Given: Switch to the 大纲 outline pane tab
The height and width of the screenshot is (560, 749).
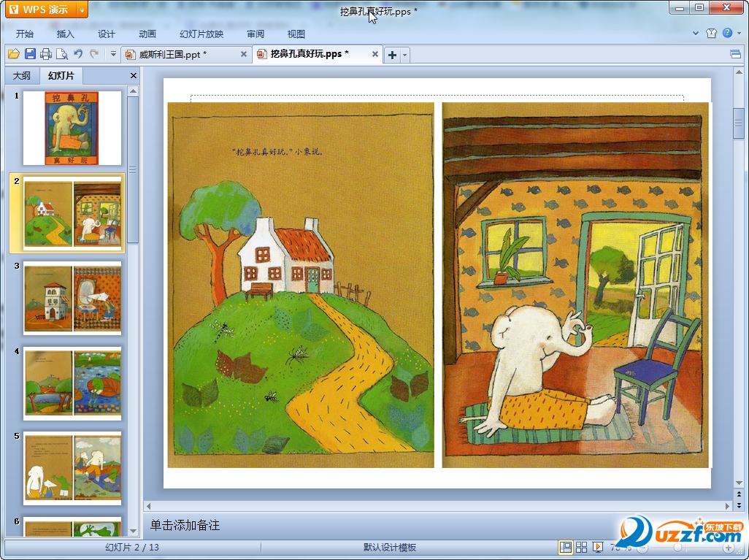Looking at the screenshot, I should (x=21, y=75).
